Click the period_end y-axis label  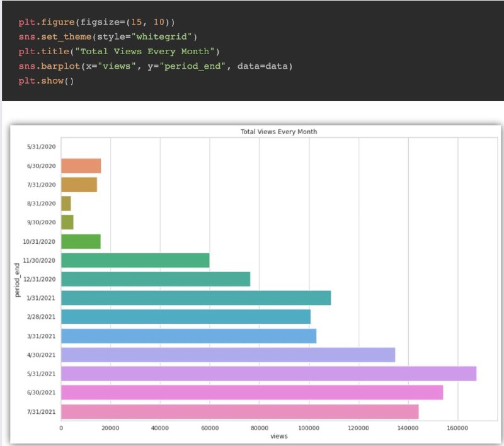click(x=17, y=280)
